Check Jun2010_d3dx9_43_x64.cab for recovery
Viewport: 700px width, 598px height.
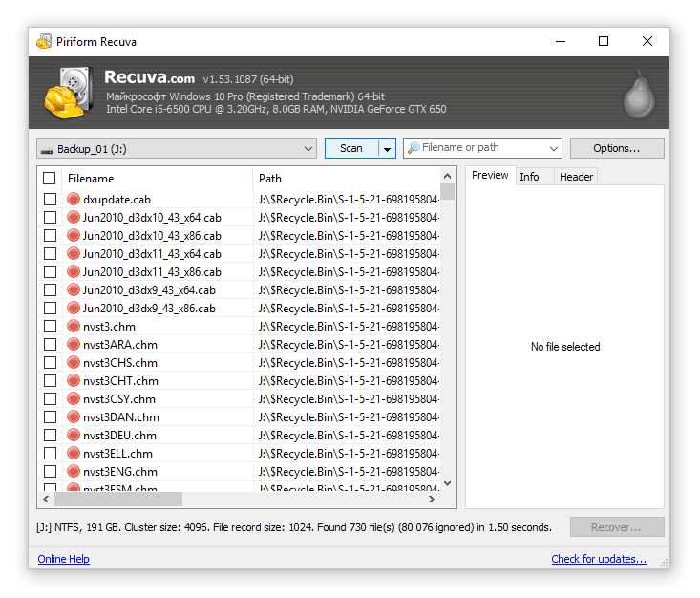pyautogui.click(x=50, y=290)
